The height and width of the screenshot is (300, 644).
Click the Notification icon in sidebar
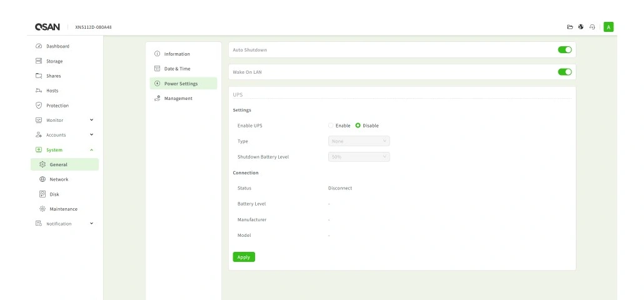click(x=39, y=224)
